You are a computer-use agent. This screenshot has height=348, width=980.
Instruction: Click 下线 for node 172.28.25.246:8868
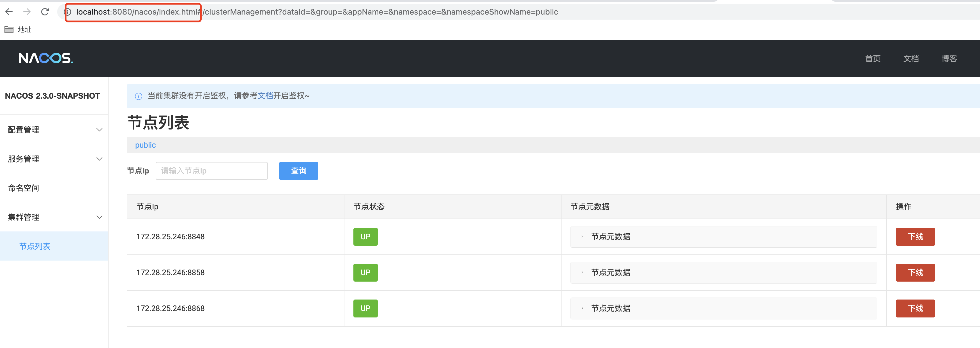[x=915, y=308]
